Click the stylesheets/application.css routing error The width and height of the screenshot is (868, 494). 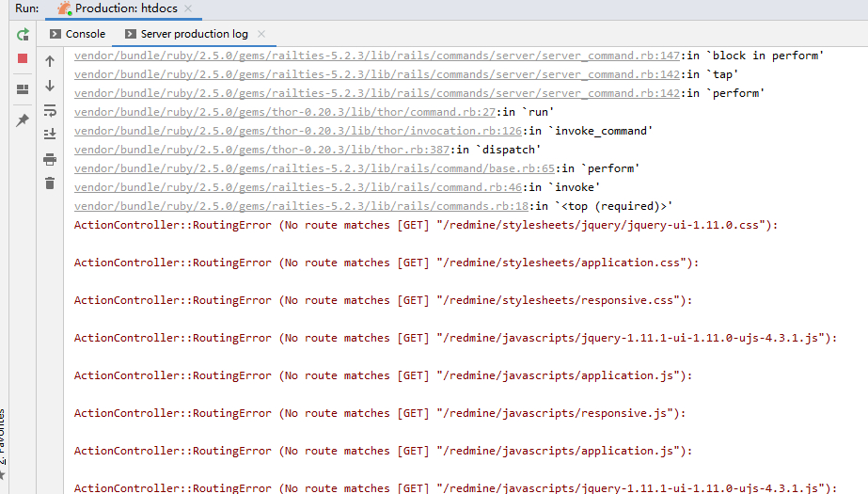387,263
